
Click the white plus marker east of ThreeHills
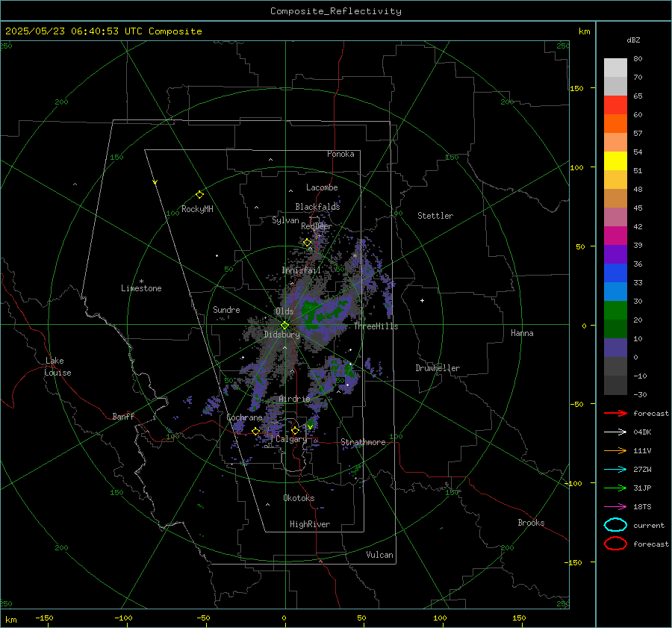422,300
